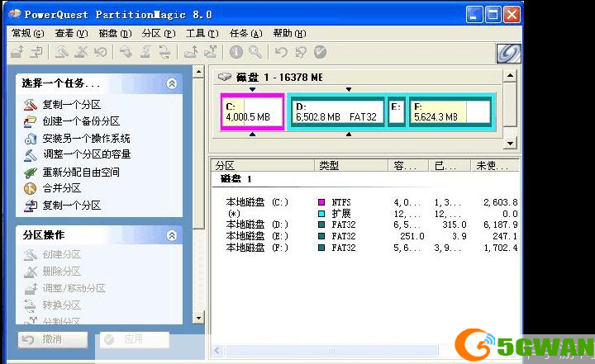Viewport: 595px width, 364px height.
Task: Select the F: 5,624.3 MB partition block
Action: [450, 112]
